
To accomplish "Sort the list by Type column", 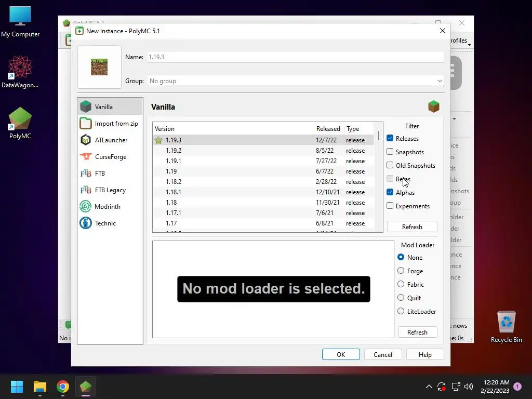I will [x=358, y=129].
